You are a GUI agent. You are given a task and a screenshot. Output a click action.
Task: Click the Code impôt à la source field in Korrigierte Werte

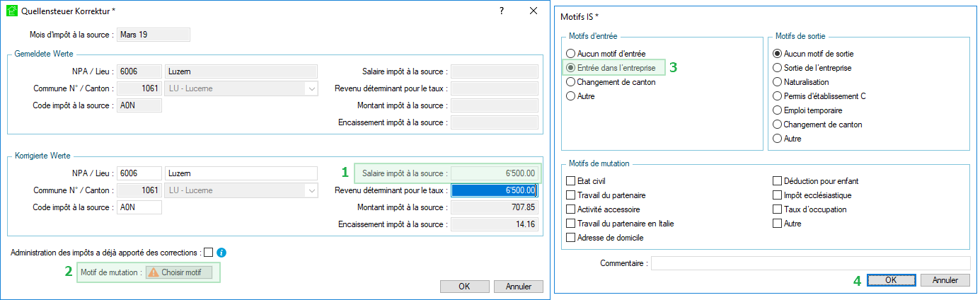click(139, 207)
